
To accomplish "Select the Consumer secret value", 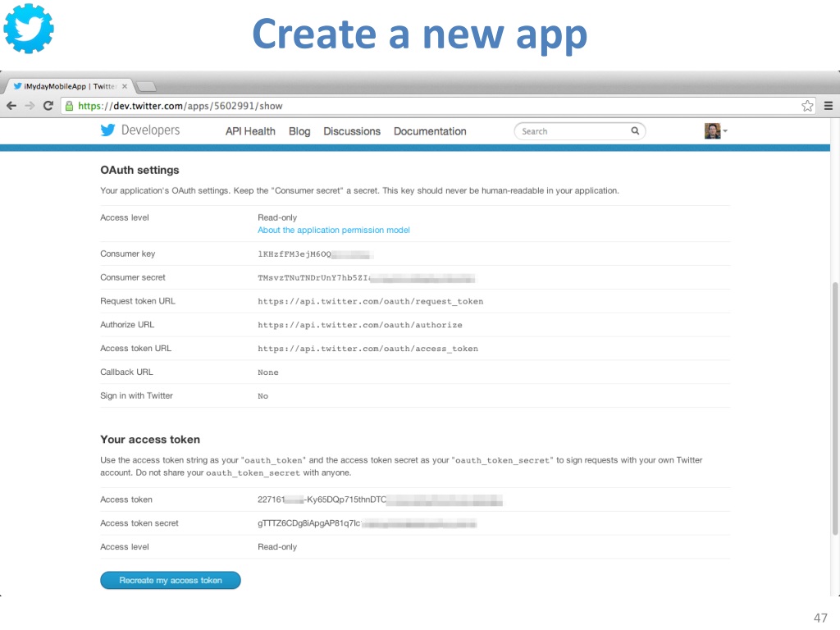I will point(367,277).
